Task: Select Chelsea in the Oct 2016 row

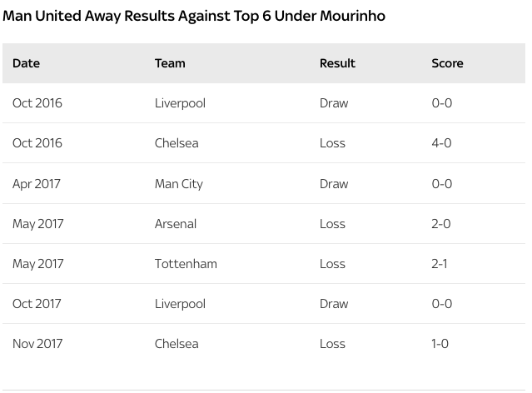Action: 177,143
